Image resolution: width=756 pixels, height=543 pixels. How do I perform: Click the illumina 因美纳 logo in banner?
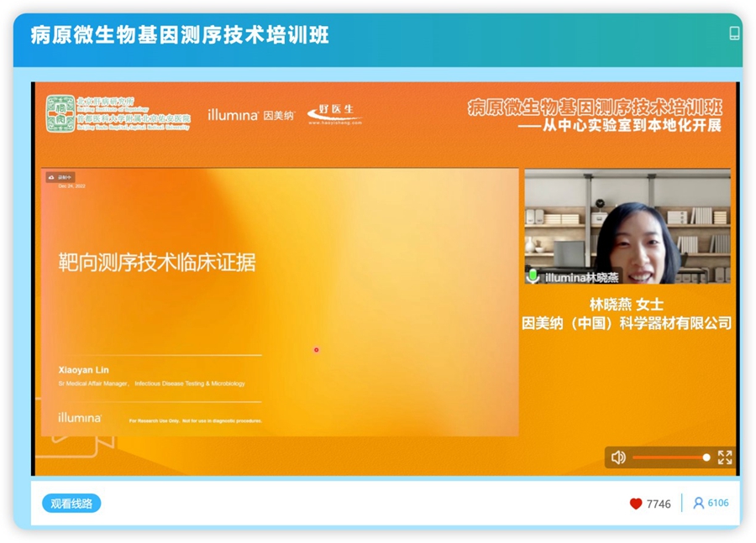click(x=250, y=115)
